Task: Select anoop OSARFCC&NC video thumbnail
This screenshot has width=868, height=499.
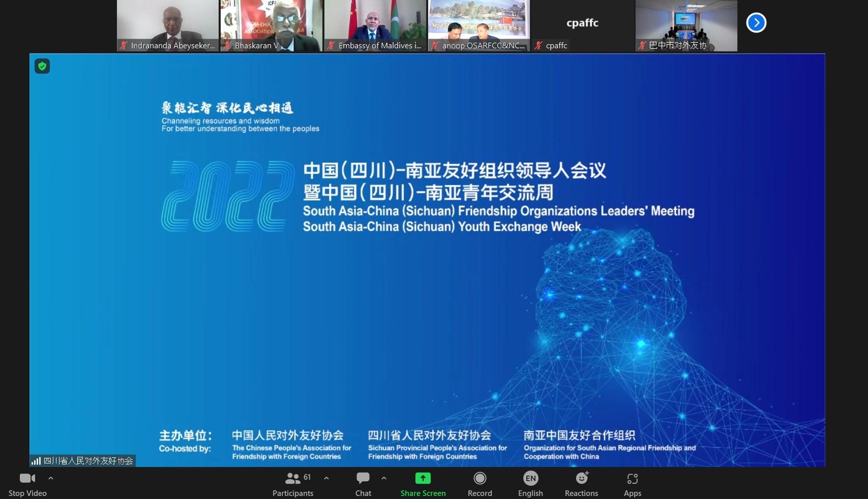Action: (x=479, y=25)
